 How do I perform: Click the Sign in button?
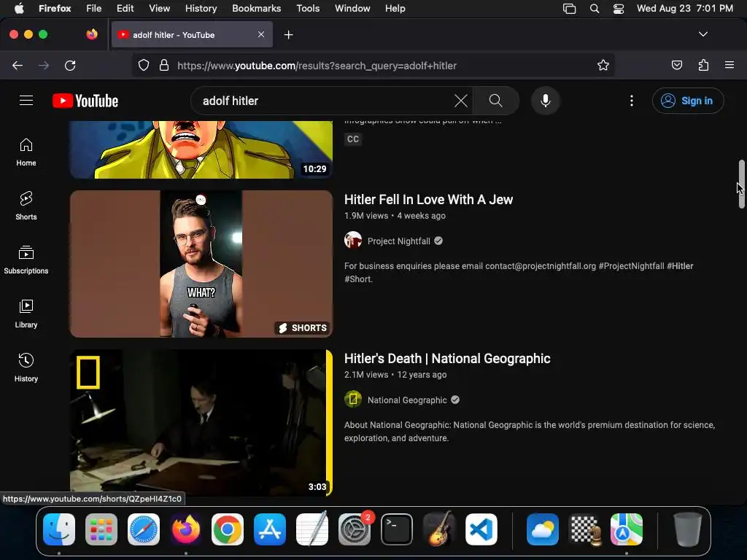point(688,101)
